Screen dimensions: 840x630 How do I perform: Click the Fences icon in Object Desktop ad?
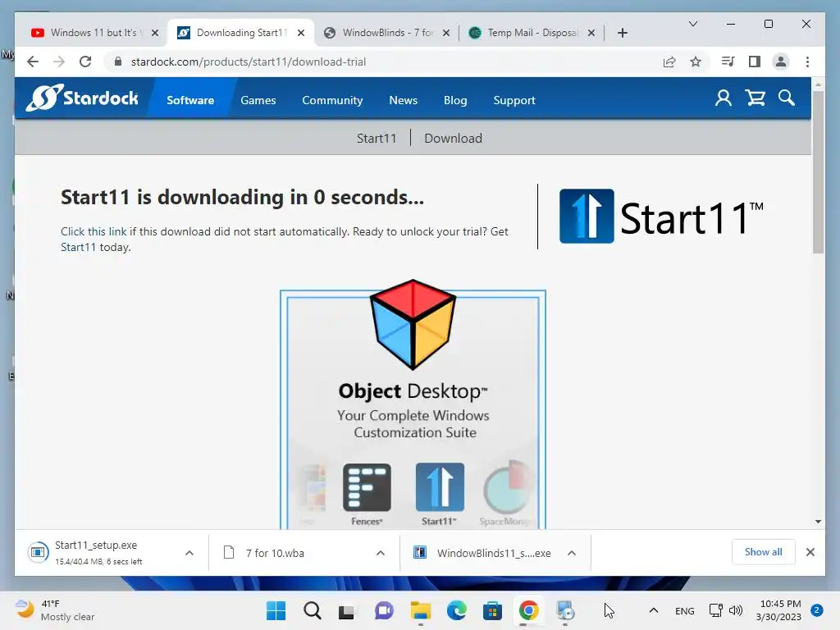point(367,487)
